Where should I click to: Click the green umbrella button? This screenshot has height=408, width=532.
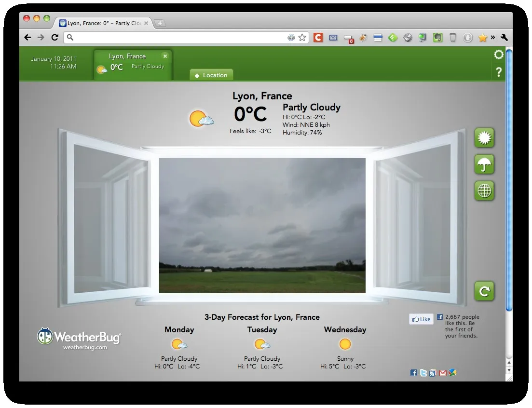click(484, 164)
